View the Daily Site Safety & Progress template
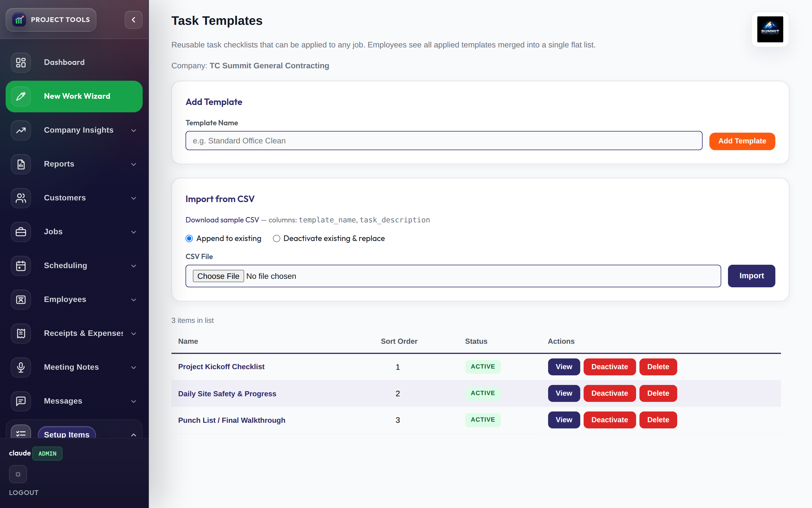812x508 pixels. (x=564, y=393)
